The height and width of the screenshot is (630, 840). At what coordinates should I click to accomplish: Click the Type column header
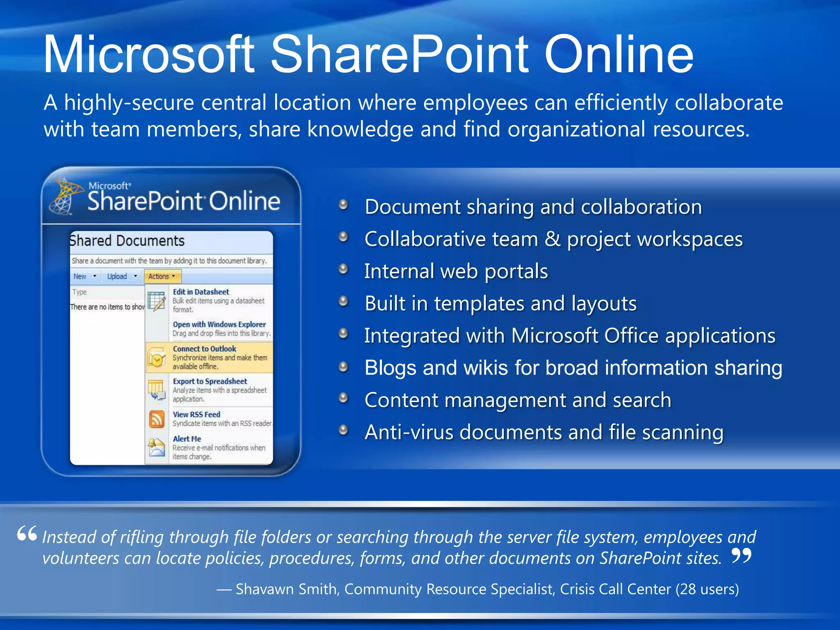click(80, 292)
